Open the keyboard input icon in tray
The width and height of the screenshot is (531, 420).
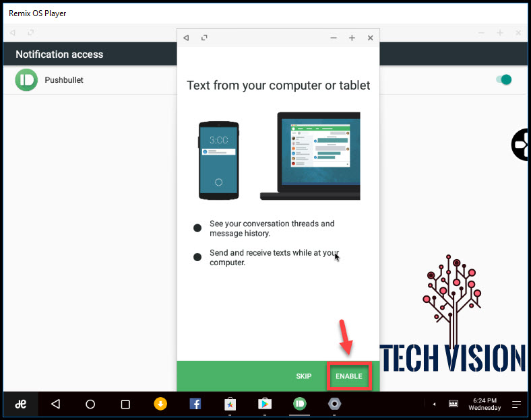click(454, 404)
